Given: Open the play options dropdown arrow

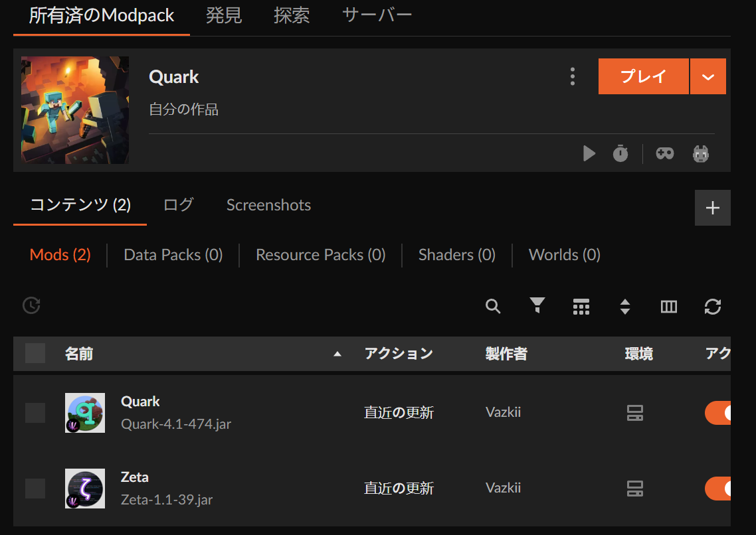Looking at the screenshot, I should tap(708, 76).
